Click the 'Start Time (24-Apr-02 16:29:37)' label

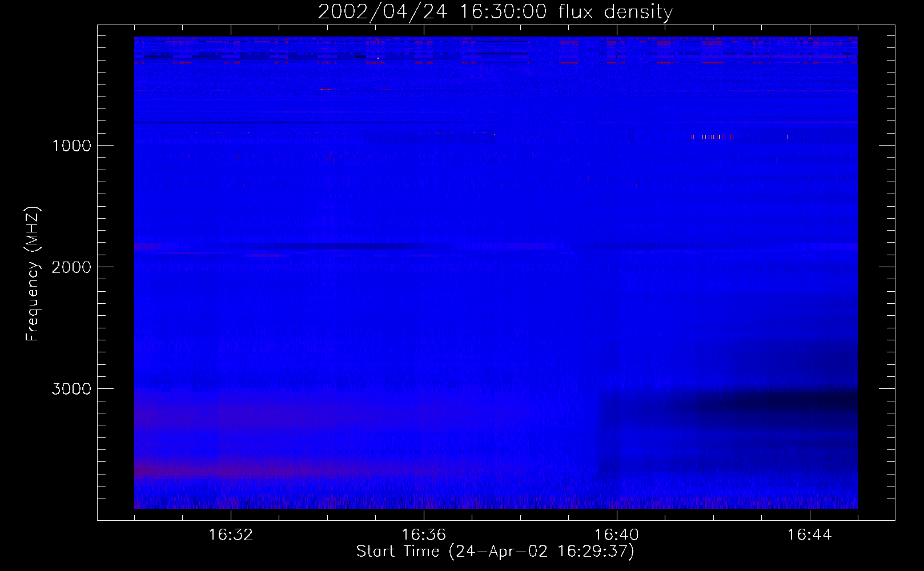(x=495, y=552)
